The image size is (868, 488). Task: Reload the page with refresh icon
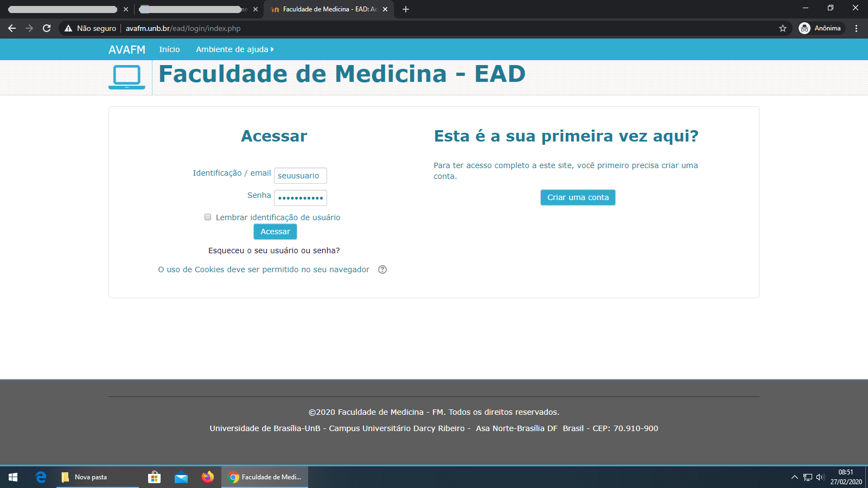click(x=47, y=28)
